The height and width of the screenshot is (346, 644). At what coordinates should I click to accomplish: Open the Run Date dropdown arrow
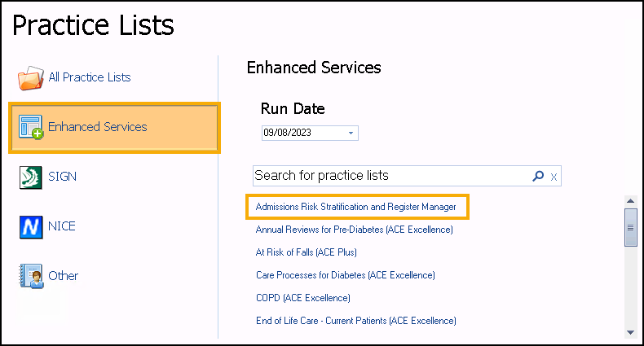click(351, 133)
